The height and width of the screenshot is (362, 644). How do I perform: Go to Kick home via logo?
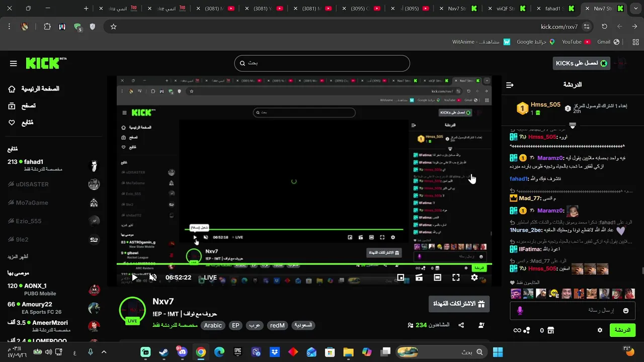46,63
